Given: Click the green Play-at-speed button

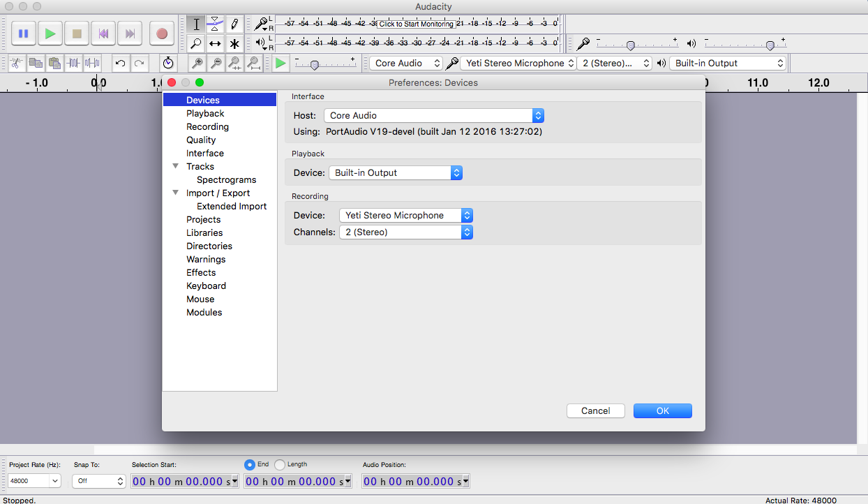Looking at the screenshot, I should tap(280, 64).
